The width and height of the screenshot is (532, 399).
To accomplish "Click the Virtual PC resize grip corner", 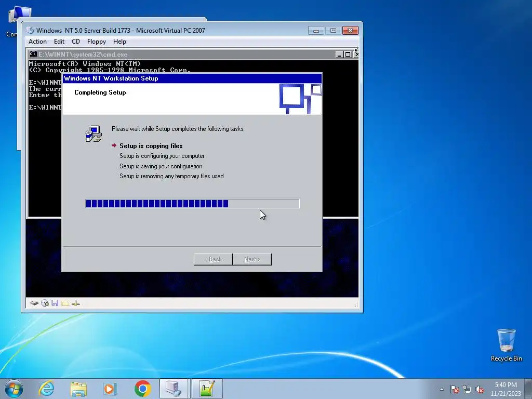I will pyautogui.click(x=355, y=305).
